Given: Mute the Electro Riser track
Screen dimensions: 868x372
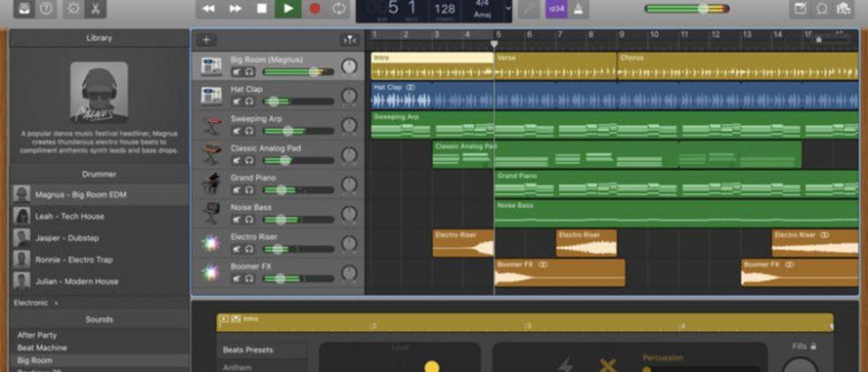Looking at the screenshot, I should click(237, 249).
